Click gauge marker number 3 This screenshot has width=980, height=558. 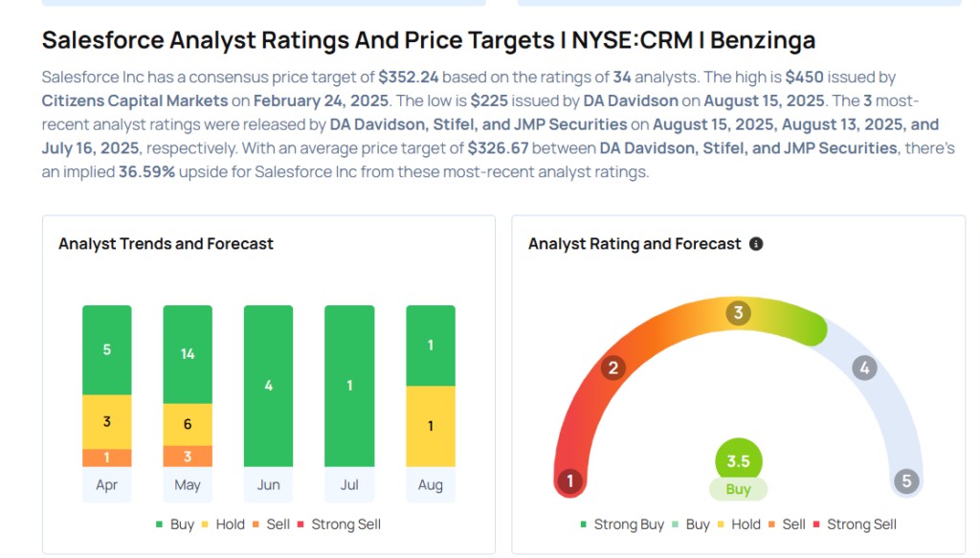[738, 313]
